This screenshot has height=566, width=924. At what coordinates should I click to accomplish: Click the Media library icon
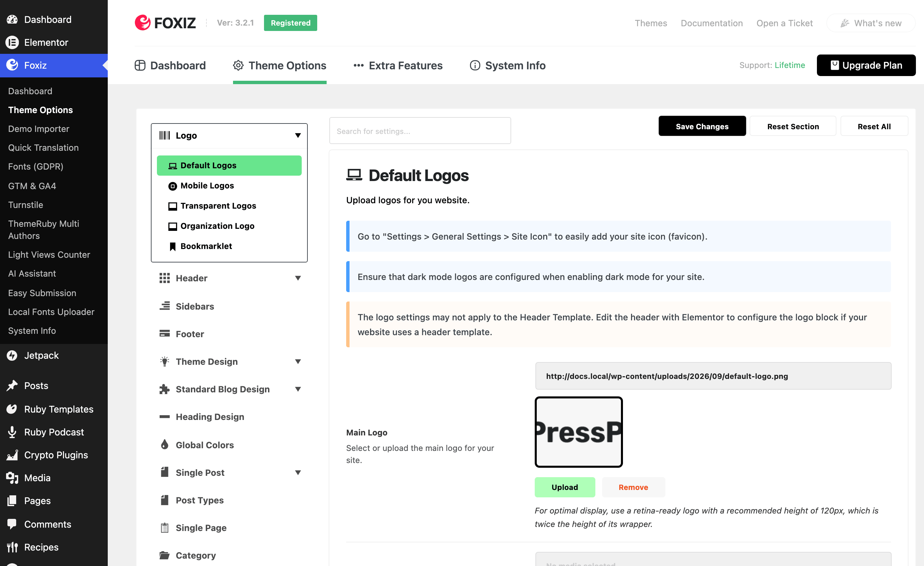[x=12, y=477]
